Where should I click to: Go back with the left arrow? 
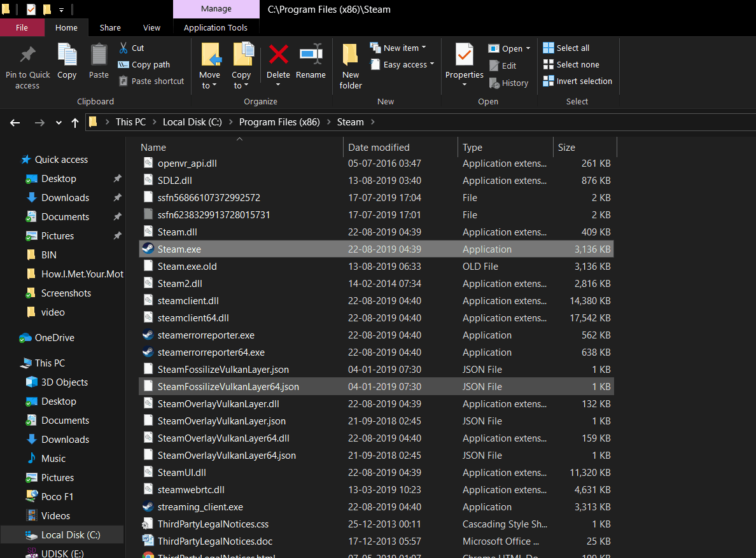[15, 122]
